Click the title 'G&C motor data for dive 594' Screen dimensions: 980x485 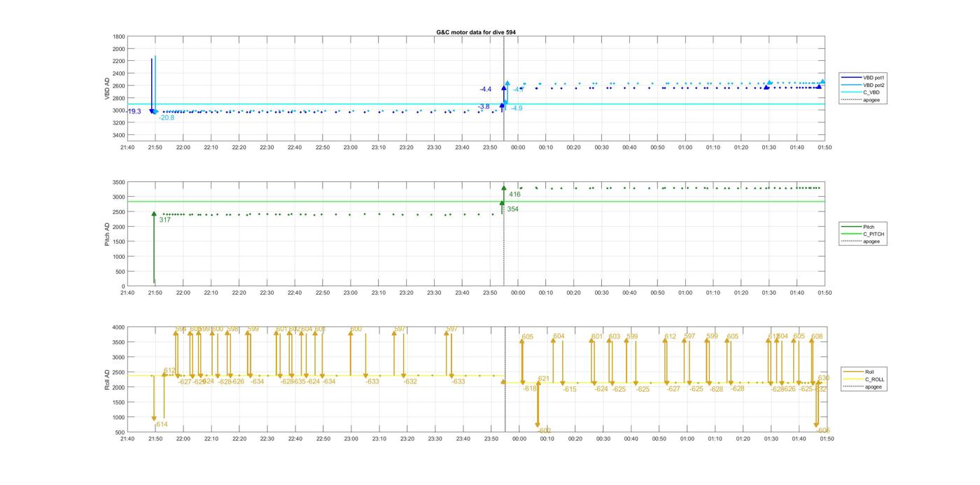[476, 32]
